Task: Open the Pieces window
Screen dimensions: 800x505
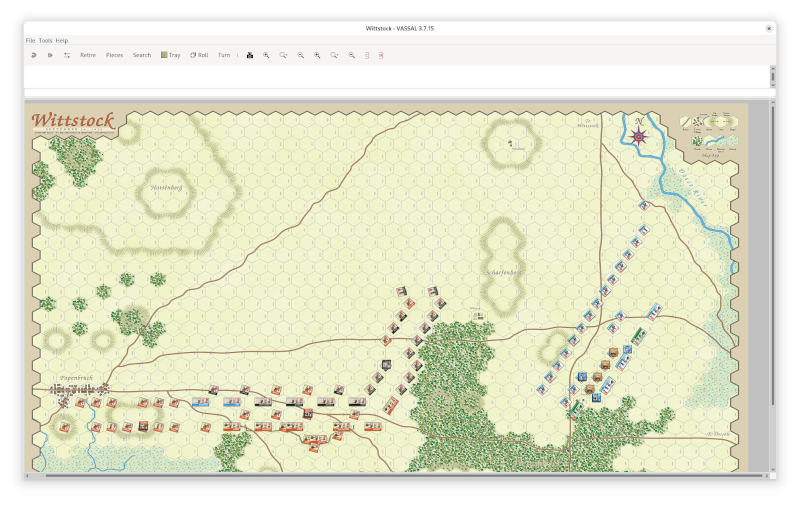Action: pos(114,55)
